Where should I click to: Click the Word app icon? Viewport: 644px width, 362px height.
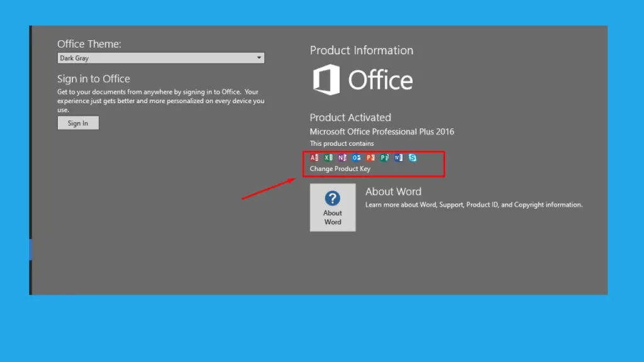[398, 158]
